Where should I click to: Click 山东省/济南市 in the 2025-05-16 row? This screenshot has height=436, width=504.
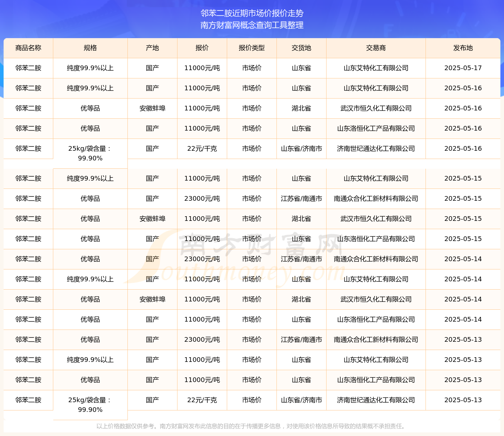tap(302, 149)
